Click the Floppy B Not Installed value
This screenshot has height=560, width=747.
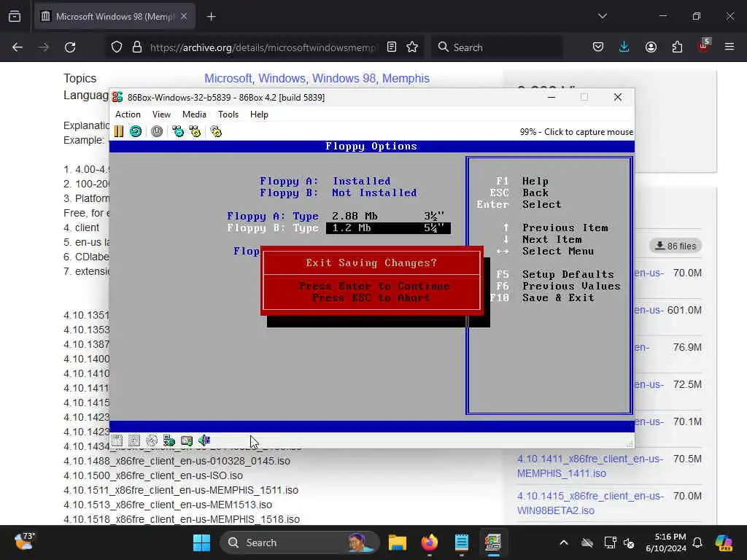(374, 192)
